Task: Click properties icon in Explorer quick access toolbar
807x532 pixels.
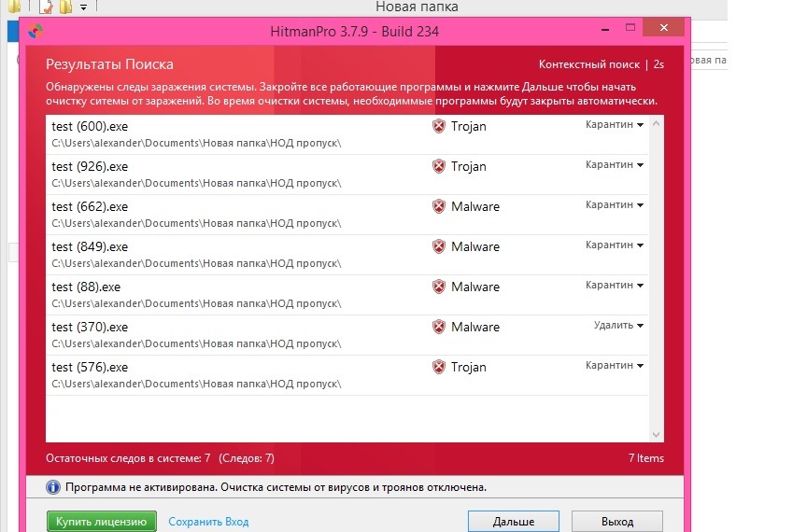Action: (47, 7)
